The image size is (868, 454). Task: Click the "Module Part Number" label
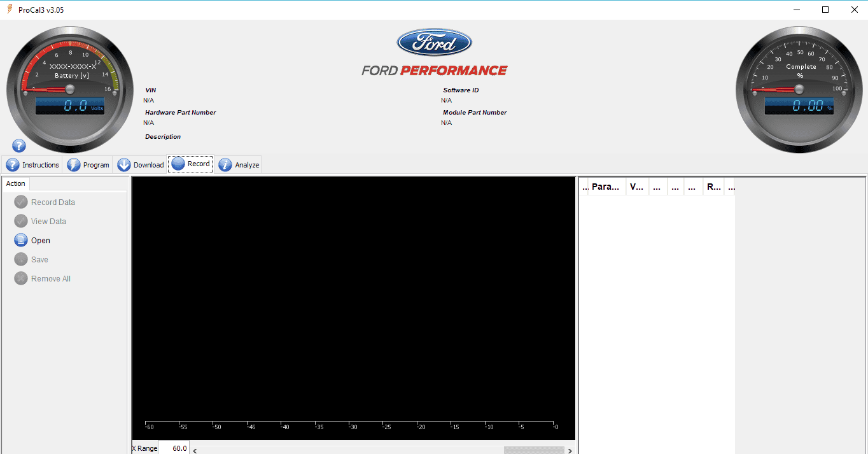(475, 113)
